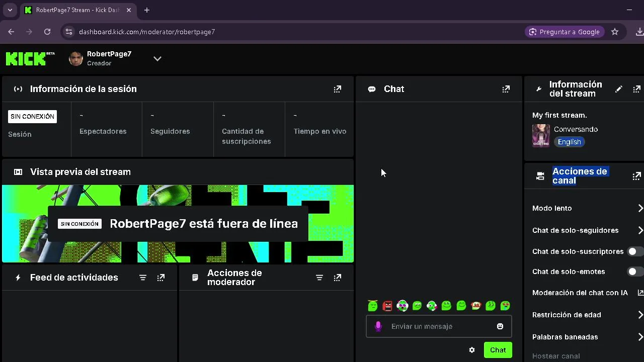This screenshot has width=644, height=362.
Task: Click the Seguidores stat label
Action: click(170, 131)
